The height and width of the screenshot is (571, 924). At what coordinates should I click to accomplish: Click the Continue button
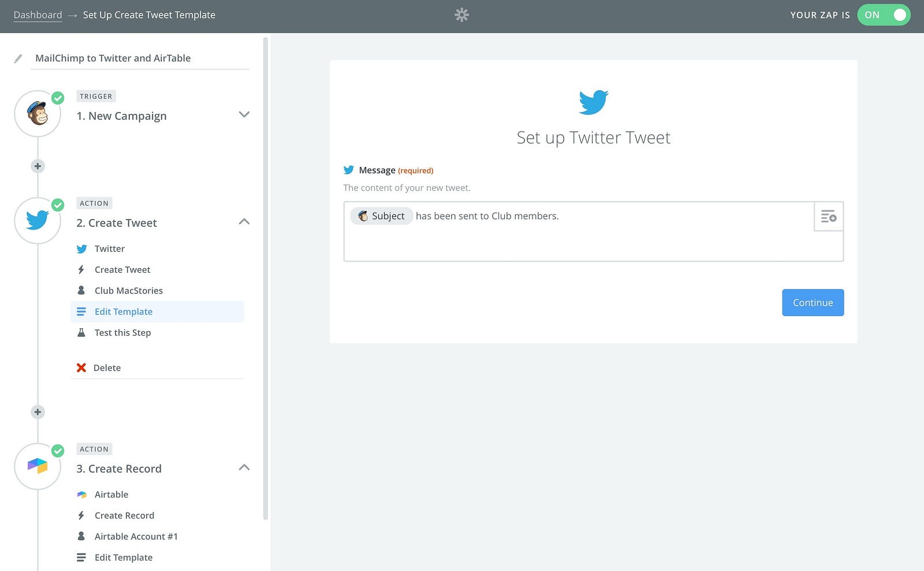pos(813,303)
